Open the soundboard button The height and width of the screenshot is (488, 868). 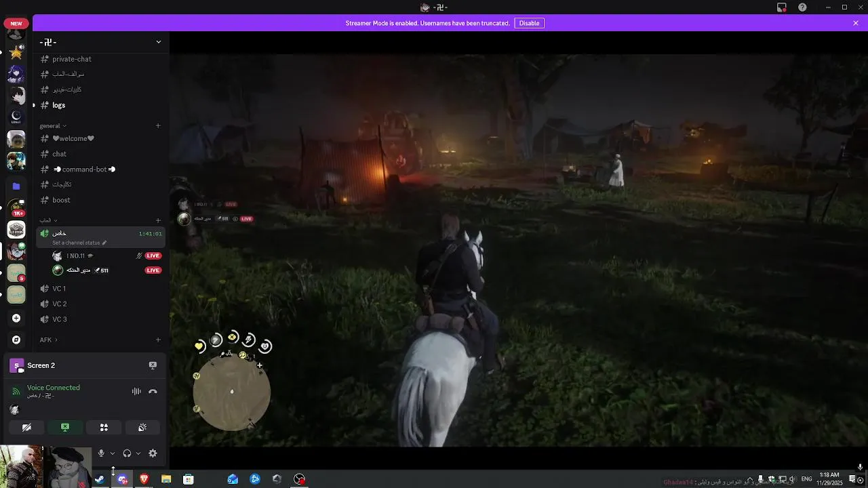pyautogui.click(x=142, y=427)
